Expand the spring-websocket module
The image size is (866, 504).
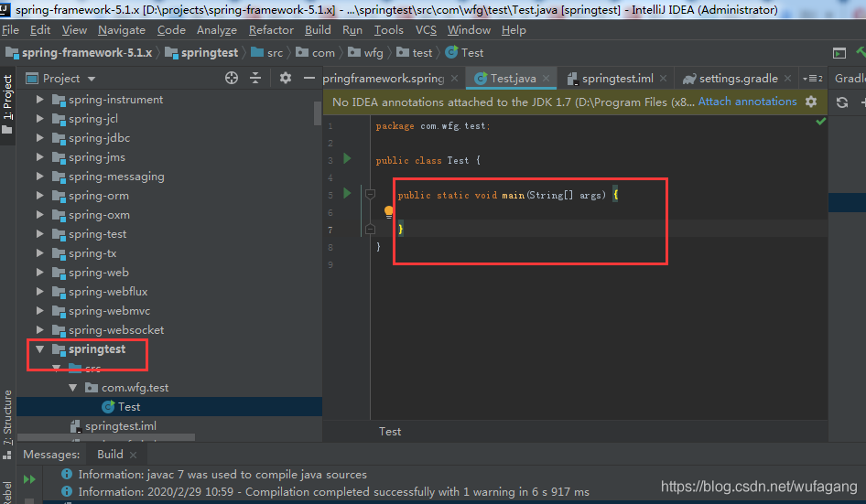pyautogui.click(x=39, y=329)
